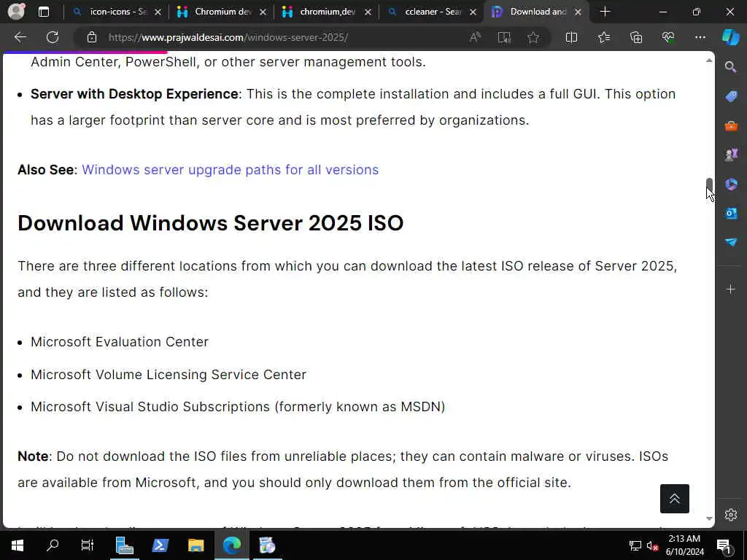Click the Download Windows Server 2025 ISO heading
Viewport: 747px width, 560px height.
(211, 223)
